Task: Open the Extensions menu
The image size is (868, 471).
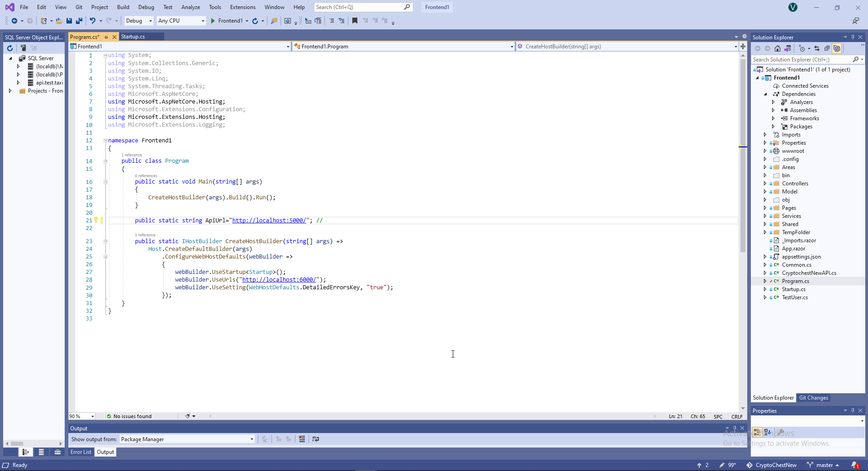Action: coord(243,7)
